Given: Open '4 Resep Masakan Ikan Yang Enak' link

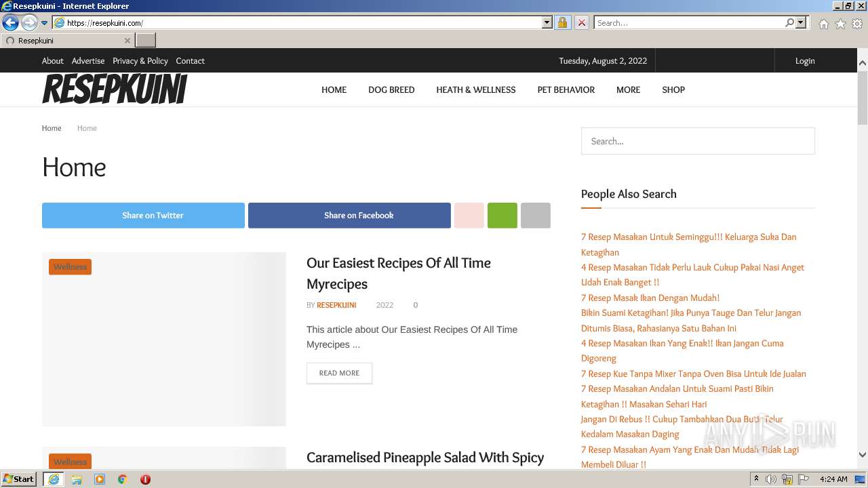Looking at the screenshot, I should coord(682,350).
